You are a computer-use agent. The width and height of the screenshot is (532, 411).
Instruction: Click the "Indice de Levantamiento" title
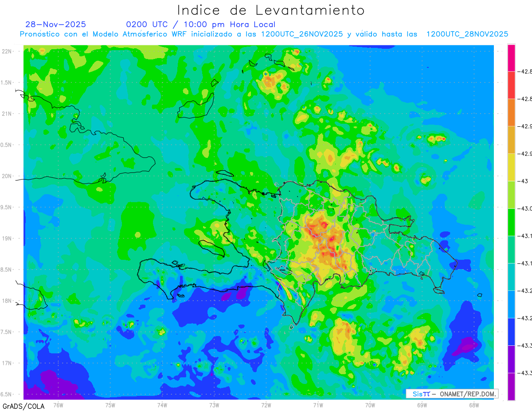tap(271, 10)
